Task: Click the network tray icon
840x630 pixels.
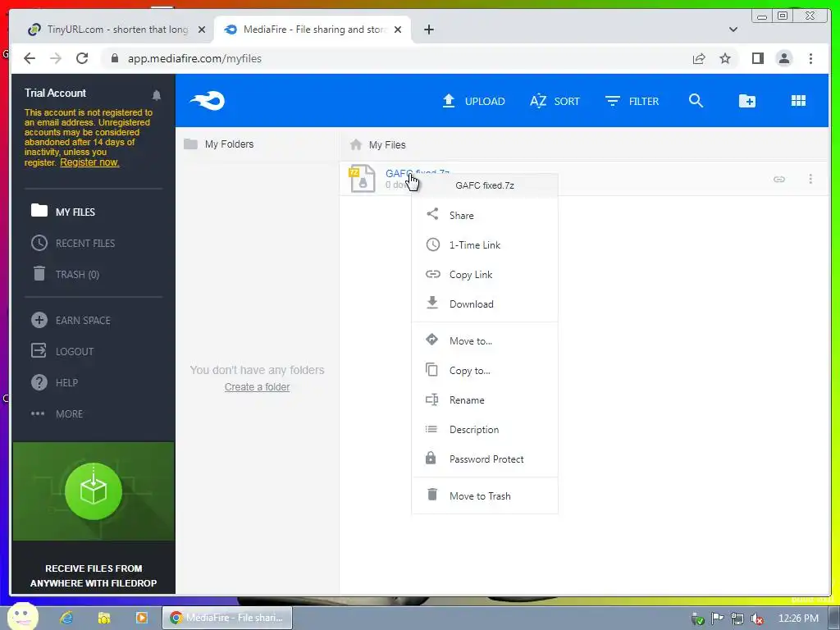Action: [737, 619]
